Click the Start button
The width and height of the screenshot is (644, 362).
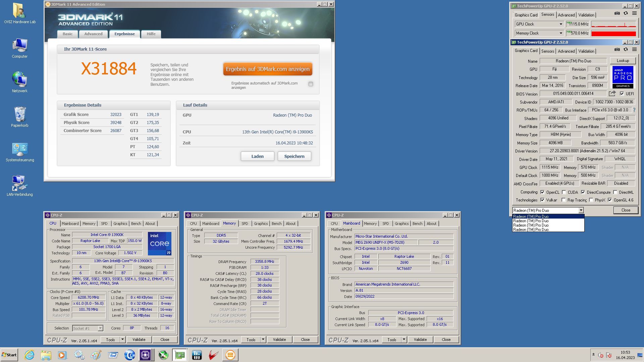9,355
